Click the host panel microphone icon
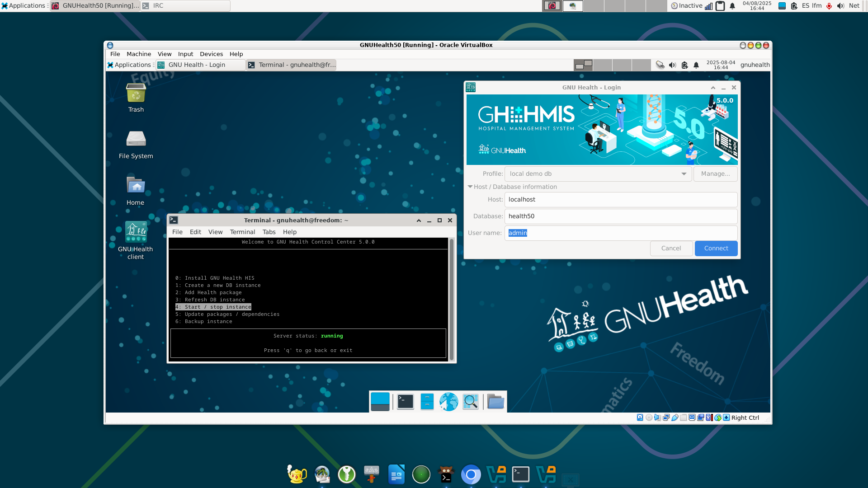The width and height of the screenshot is (868, 488). tap(829, 6)
